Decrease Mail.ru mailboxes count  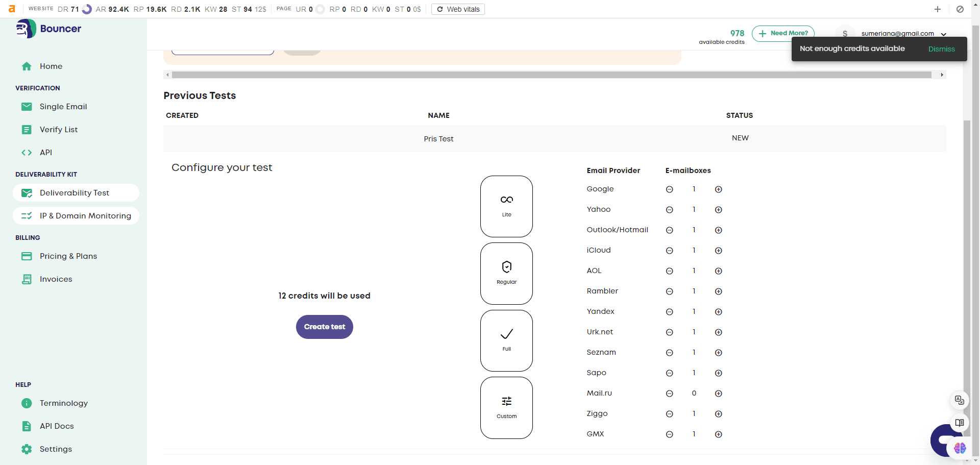click(670, 394)
